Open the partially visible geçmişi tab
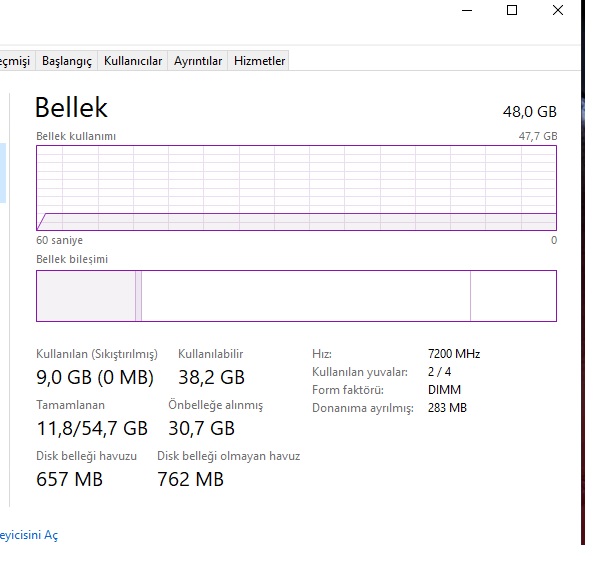 (x=15, y=61)
